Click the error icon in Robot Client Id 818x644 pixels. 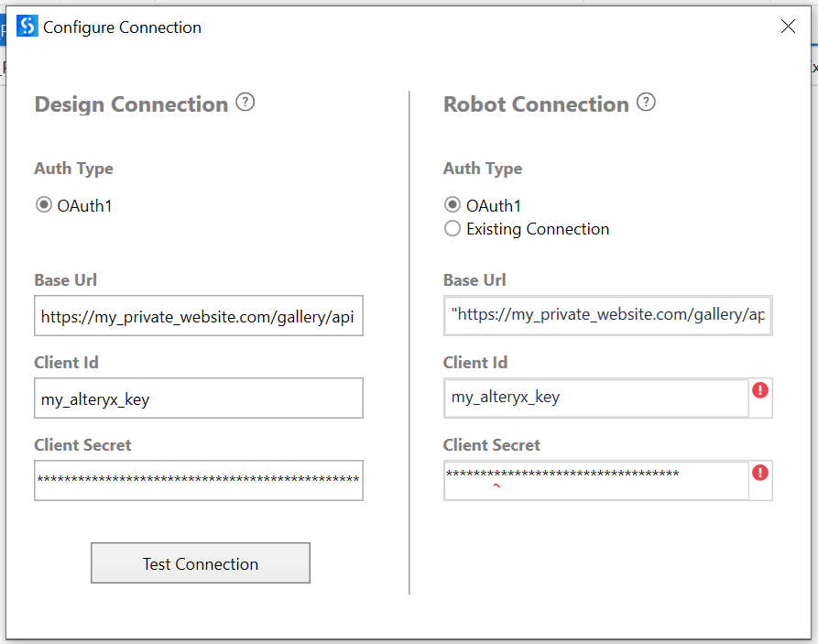[760, 391]
